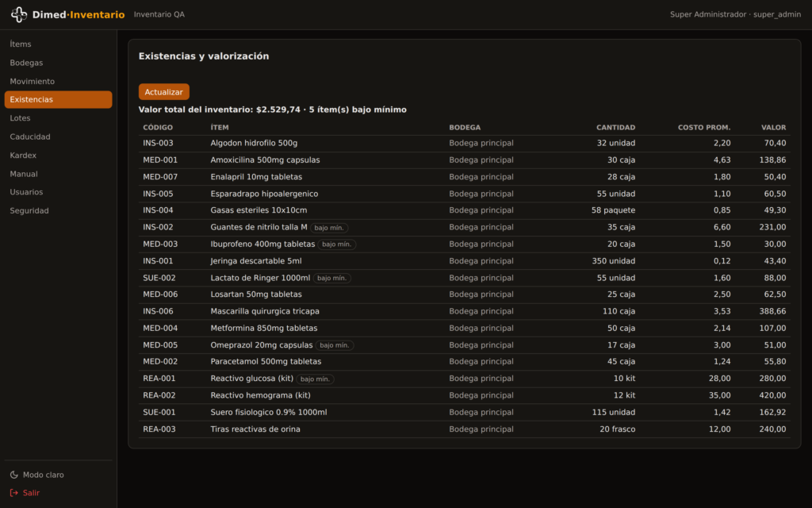Click the ÍTEM column header
Image resolution: width=812 pixels, height=508 pixels.
point(220,128)
